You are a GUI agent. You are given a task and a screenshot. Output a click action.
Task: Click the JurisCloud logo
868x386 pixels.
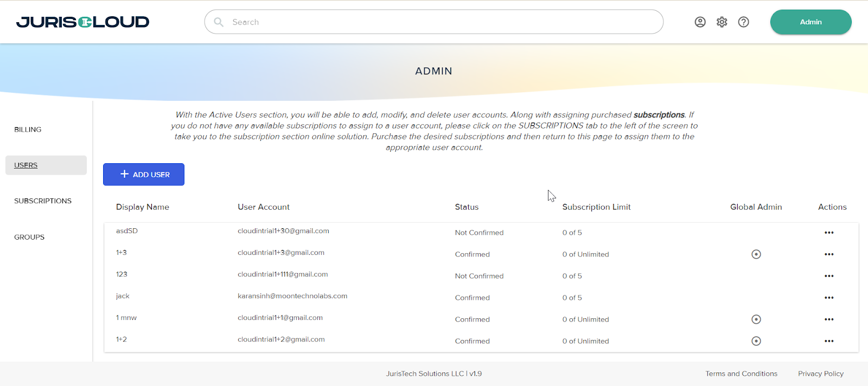(82, 22)
